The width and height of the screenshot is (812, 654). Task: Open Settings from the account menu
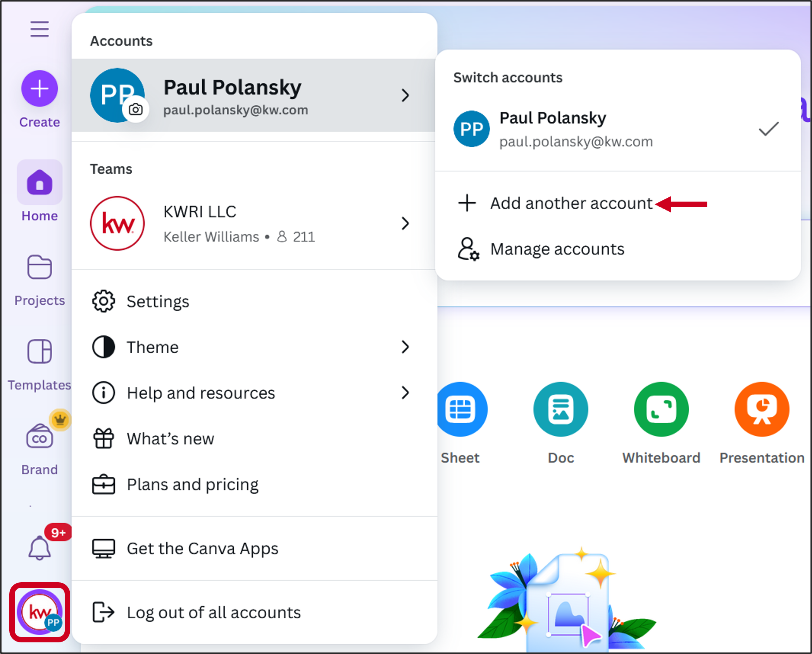click(158, 302)
